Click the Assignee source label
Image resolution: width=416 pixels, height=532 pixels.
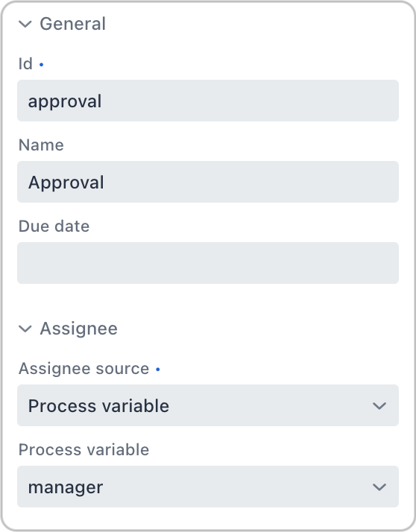tap(84, 369)
